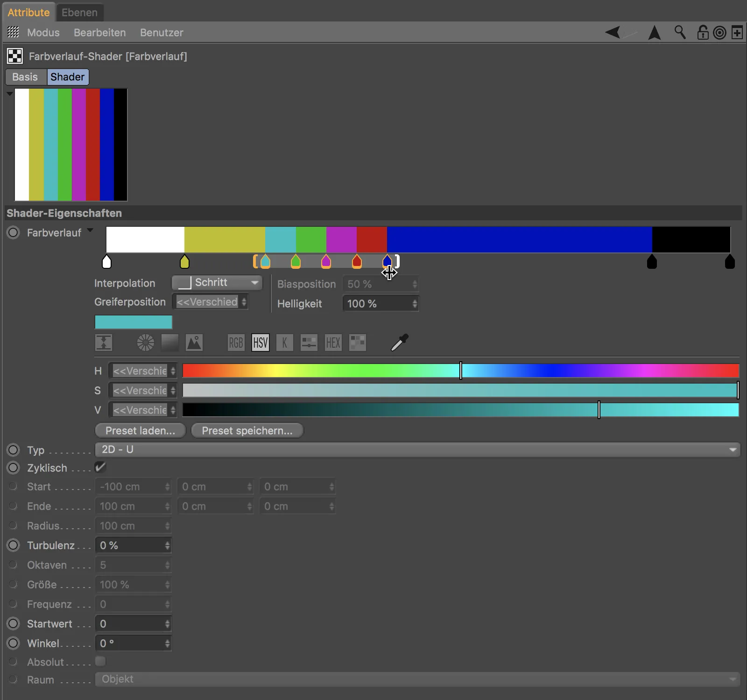Screen dimensions: 747x700
Task: Uncheck the Zyklisch checkbox
Action: [100, 467]
